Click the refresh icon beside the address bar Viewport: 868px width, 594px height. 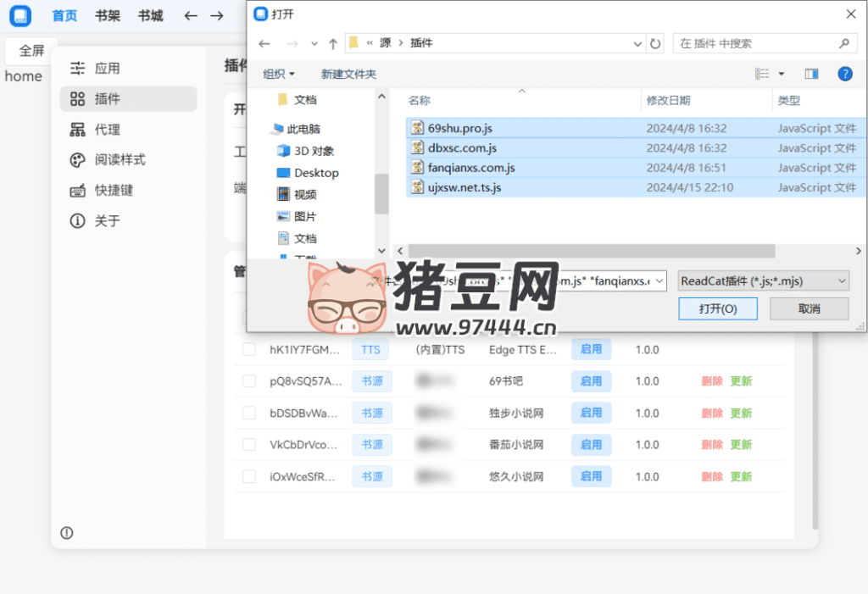[655, 43]
